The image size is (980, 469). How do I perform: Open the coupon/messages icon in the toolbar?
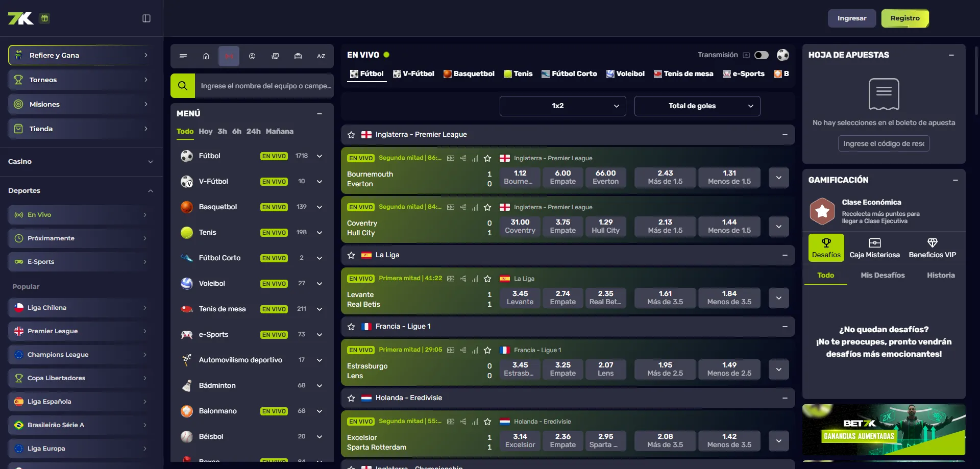pyautogui.click(x=275, y=56)
